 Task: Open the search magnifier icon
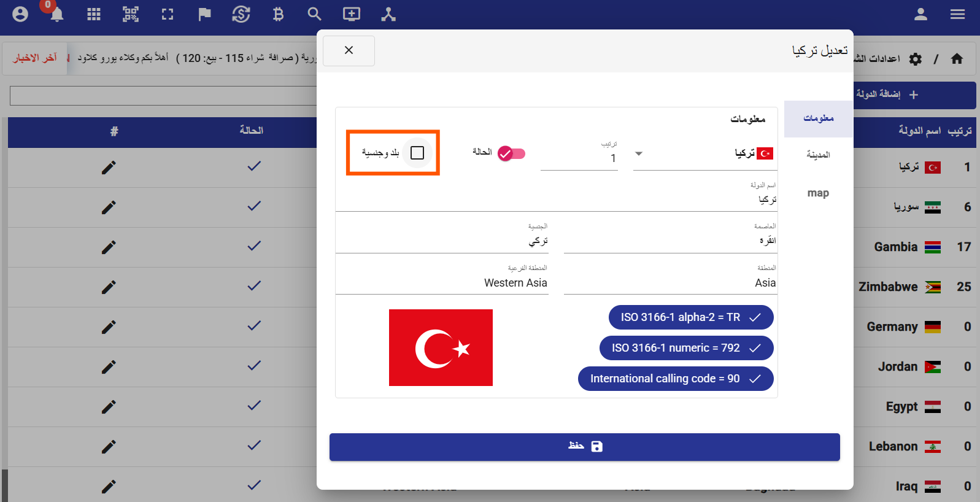(x=315, y=15)
